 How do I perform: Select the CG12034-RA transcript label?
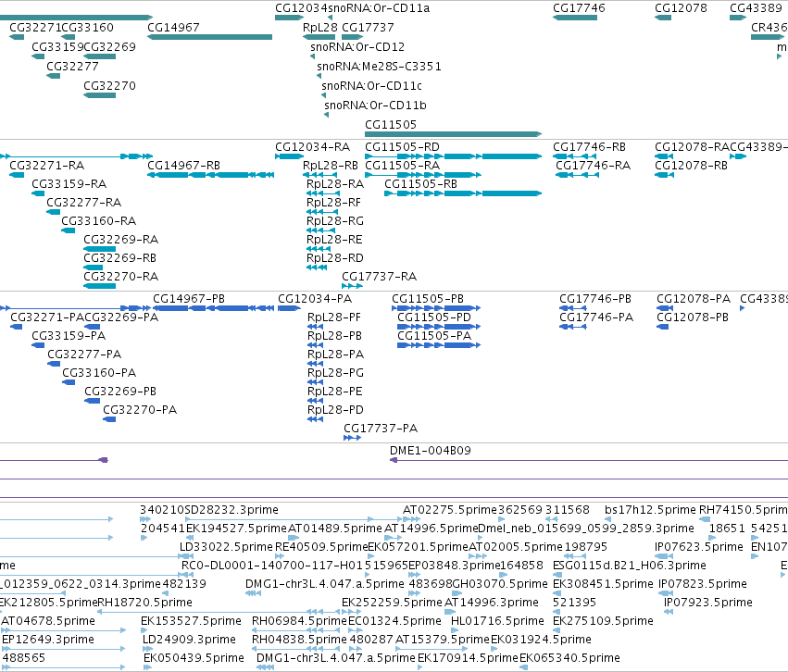coord(313,147)
